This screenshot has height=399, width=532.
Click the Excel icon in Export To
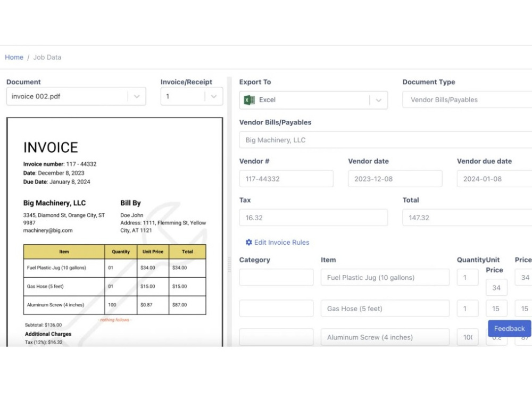[250, 100]
